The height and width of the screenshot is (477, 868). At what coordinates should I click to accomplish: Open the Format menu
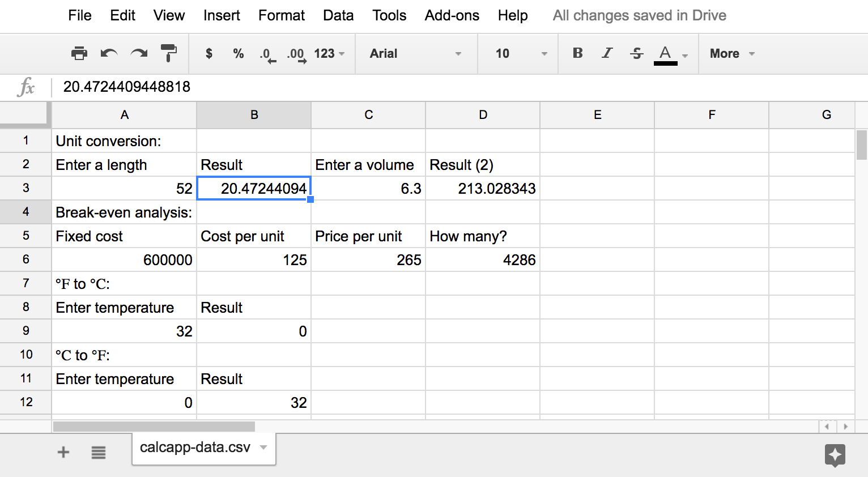point(282,15)
